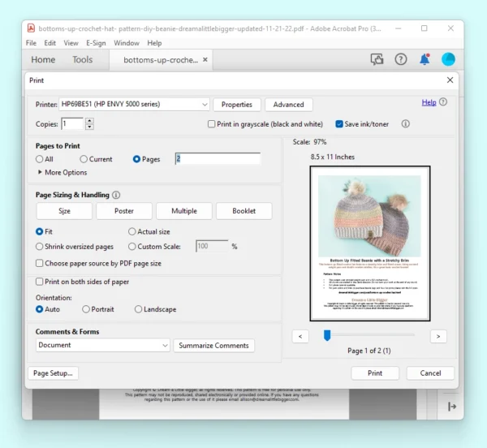Go to next preview page arrow
487x448 pixels.
pyautogui.click(x=438, y=336)
